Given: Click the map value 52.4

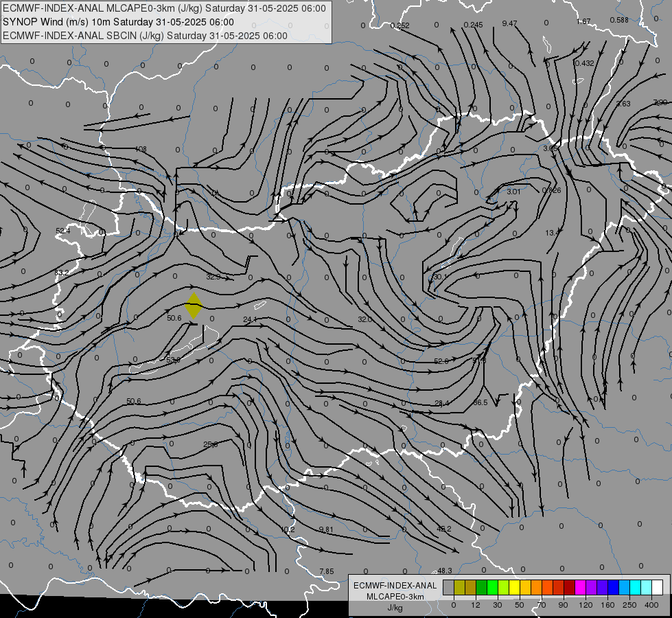Looking at the screenshot, I should [62, 231].
